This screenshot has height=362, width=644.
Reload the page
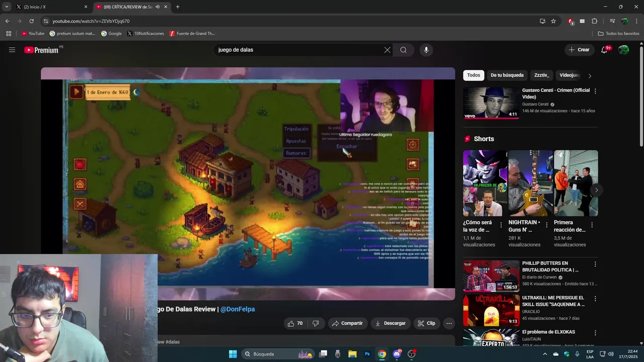click(x=31, y=21)
